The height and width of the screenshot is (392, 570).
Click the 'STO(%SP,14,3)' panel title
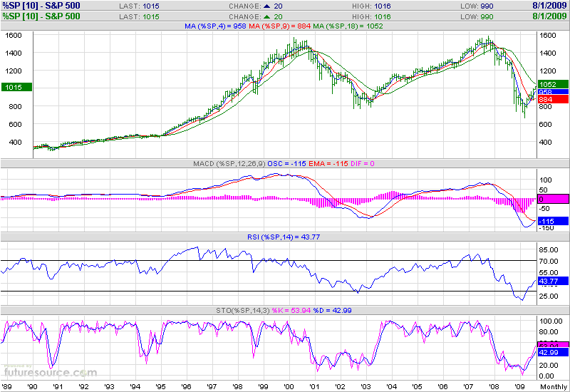click(x=243, y=311)
